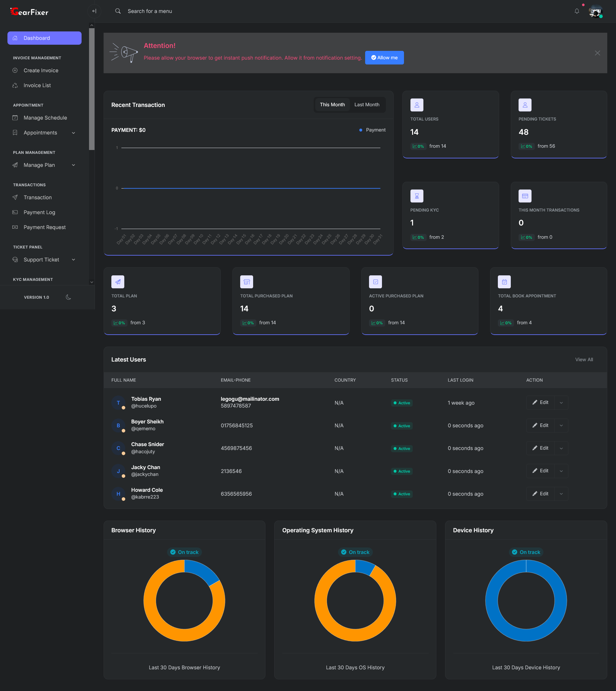Click the Manage Schedule calendar icon
Viewport: 616px width, 691px height.
pyautogui.click(x=15, y=118)
